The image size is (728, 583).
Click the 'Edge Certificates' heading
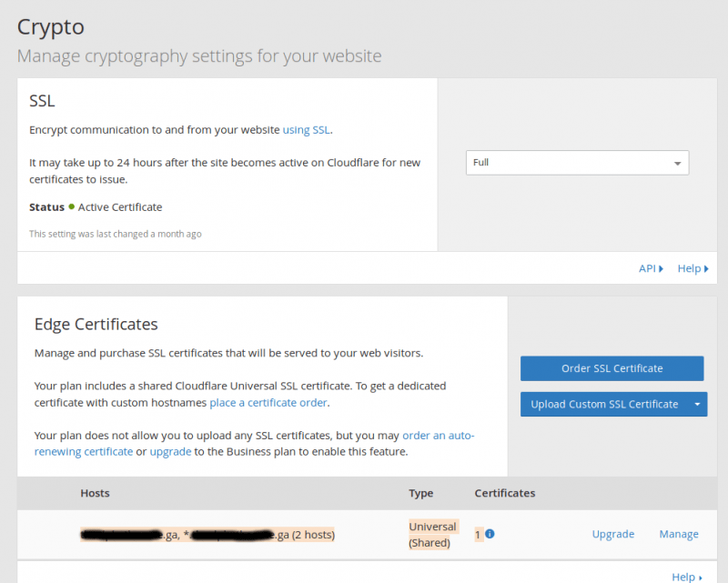tap(96, 324)
